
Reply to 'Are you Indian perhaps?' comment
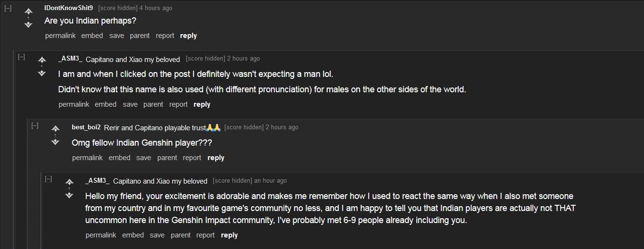[x=188, y=36]
